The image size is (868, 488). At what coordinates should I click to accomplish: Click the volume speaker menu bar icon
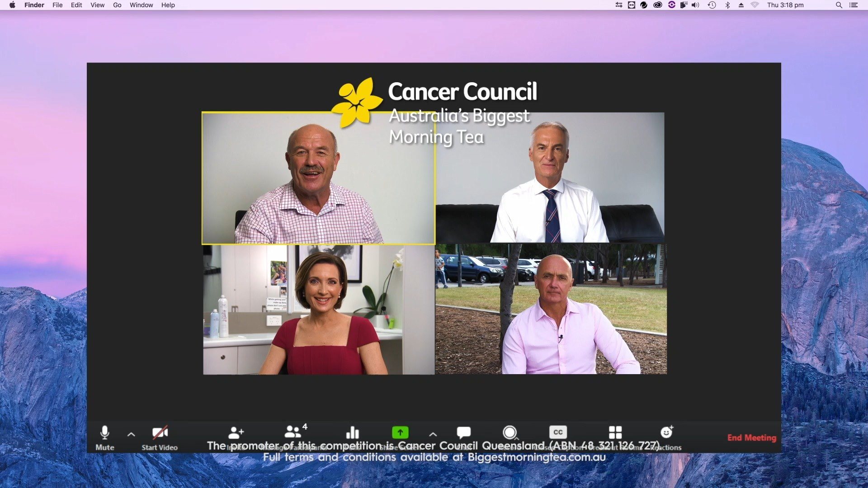[695, 5]
